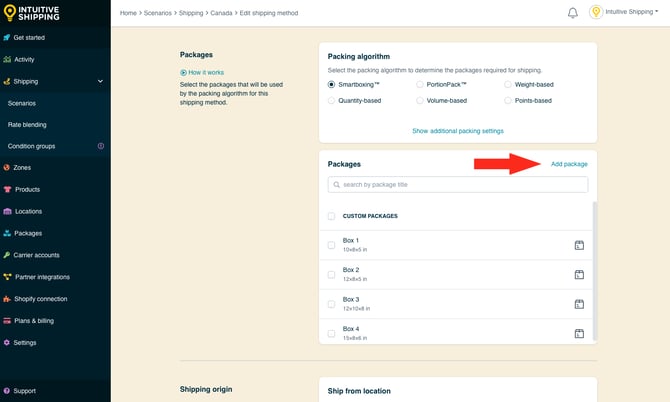Open Carrier accounts page
Image resolution: width=670 pixels, height=402 pixels.
[36, 255]
